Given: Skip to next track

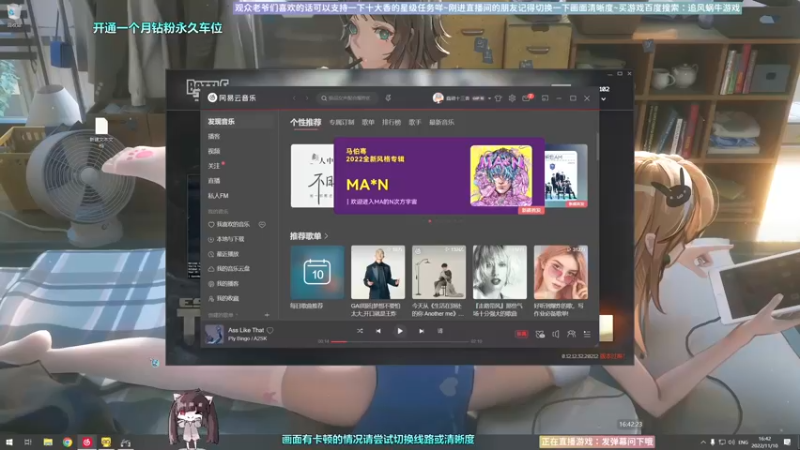Looking at the screenshot, I should [x=421, y=331].
